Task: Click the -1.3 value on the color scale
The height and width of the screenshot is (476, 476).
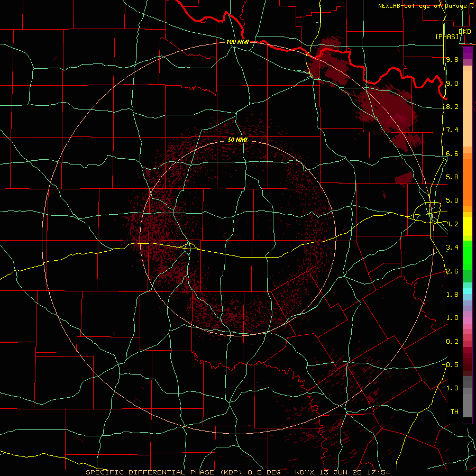Action: coord(450,388)
